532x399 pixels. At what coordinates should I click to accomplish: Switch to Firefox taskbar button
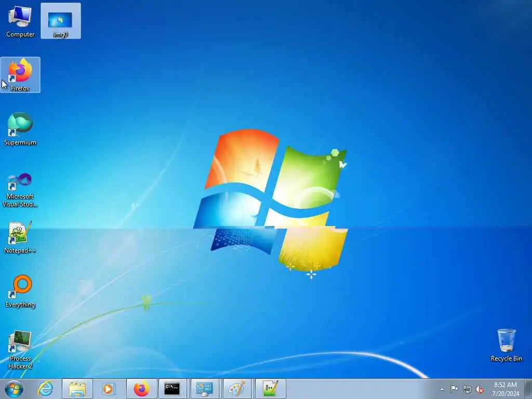click(141, 389)
